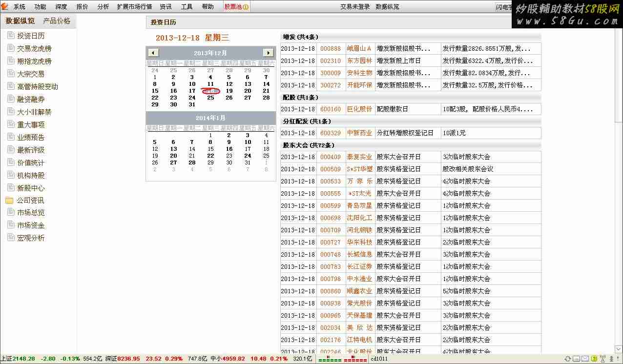Expand the 公司资讯 folder
The width and height of the screenshot is (623, 364).
click(30, 201)
